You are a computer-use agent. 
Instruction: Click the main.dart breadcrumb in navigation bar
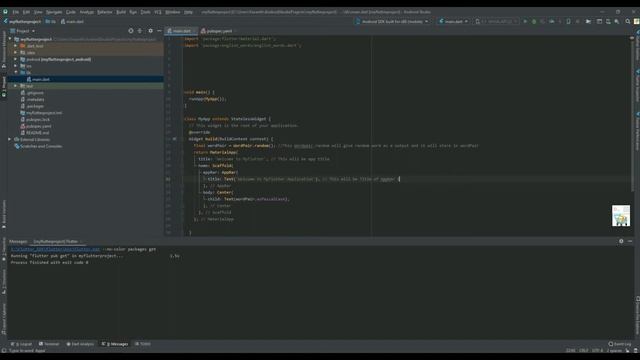[x=72, y=21]
